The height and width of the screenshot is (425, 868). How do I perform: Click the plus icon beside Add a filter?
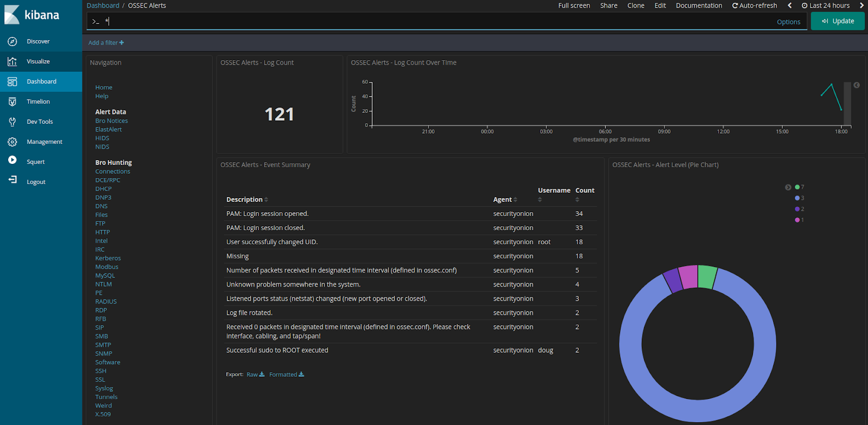(x=122, y=42)
